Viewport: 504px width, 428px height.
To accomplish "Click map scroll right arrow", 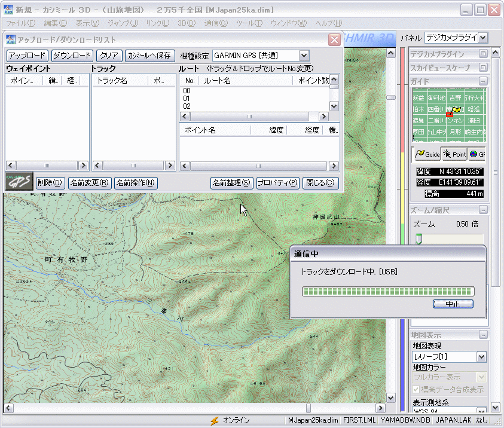I will (x=381, y=408).
